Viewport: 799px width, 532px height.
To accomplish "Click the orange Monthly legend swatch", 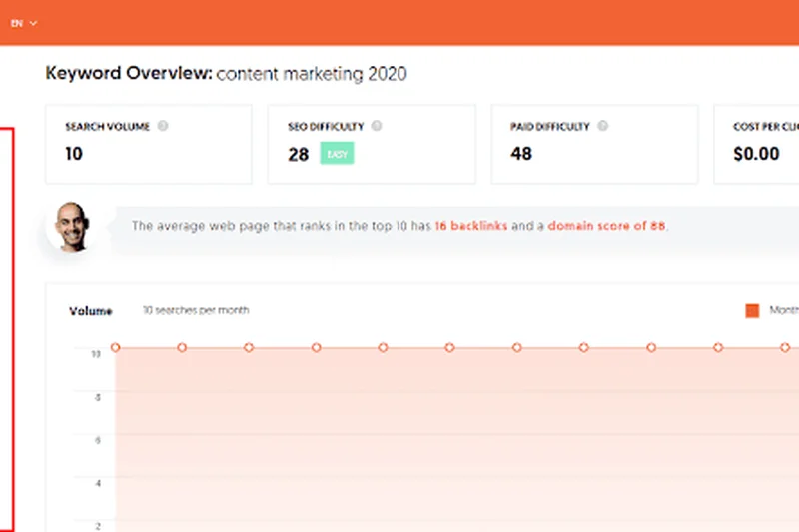I will (752, 310).
